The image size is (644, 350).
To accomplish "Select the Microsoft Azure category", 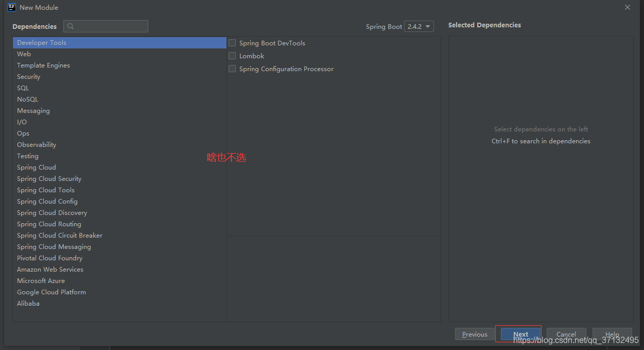I will [x=119, y=281].
